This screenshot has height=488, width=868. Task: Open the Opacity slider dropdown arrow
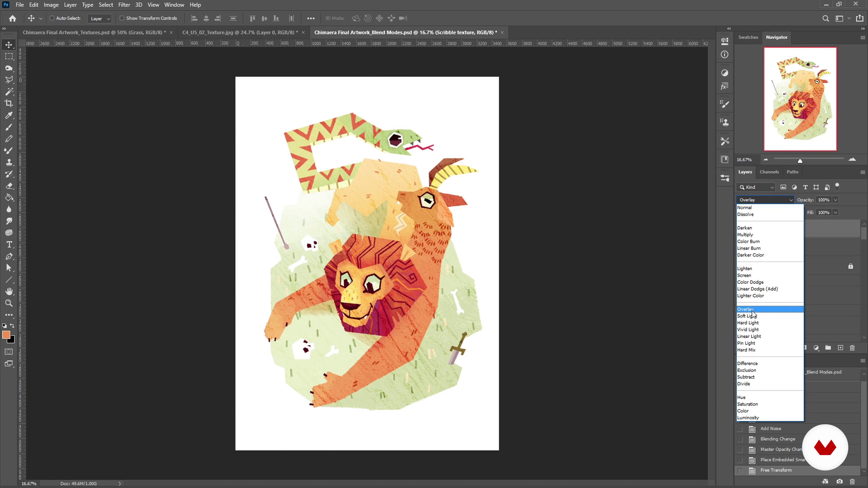[835, 200]
